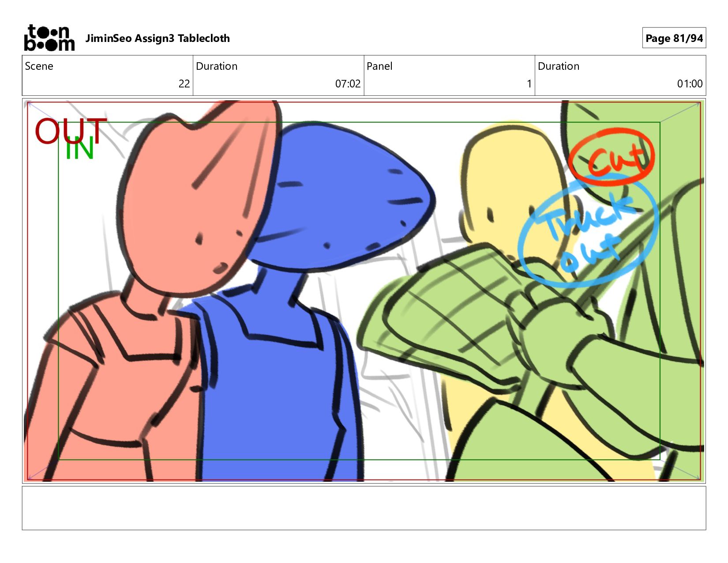
Task: Click the empty notes box below the panel
Action: (x=364, y=508)
